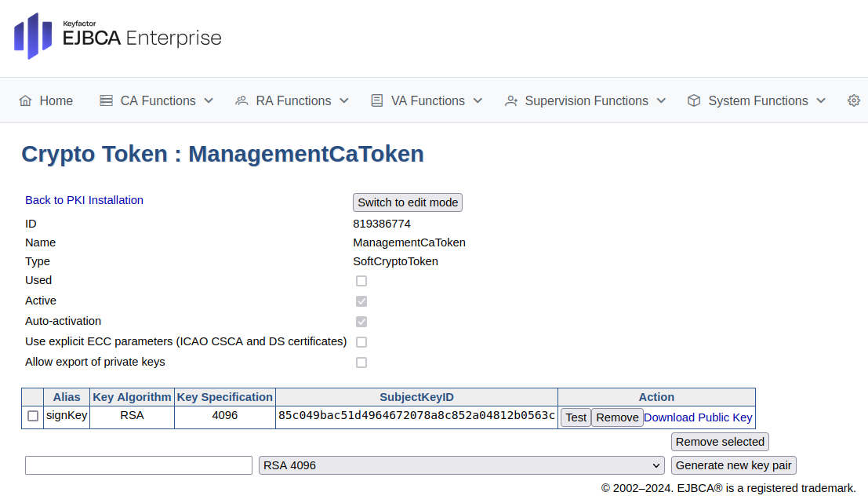This screenshot has height=503, width=868.
Task: Open the settings gear icon
Action: (854, 100)
